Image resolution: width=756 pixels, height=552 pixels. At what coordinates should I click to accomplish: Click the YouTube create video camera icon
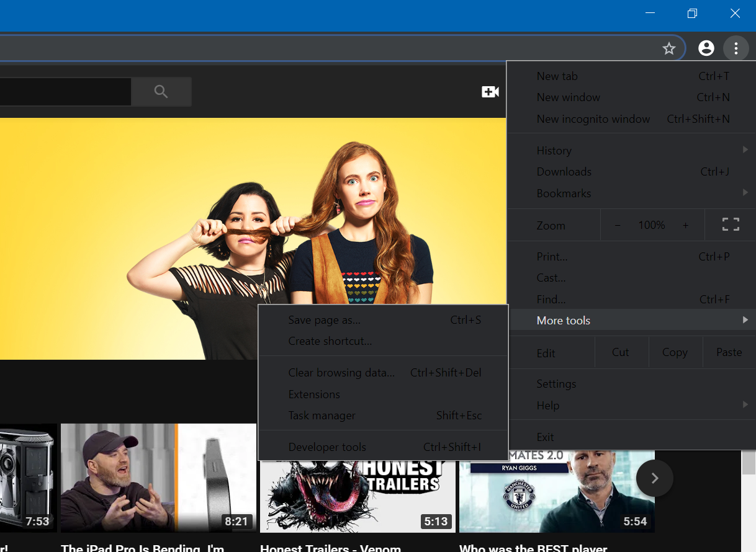coord(490,92)
